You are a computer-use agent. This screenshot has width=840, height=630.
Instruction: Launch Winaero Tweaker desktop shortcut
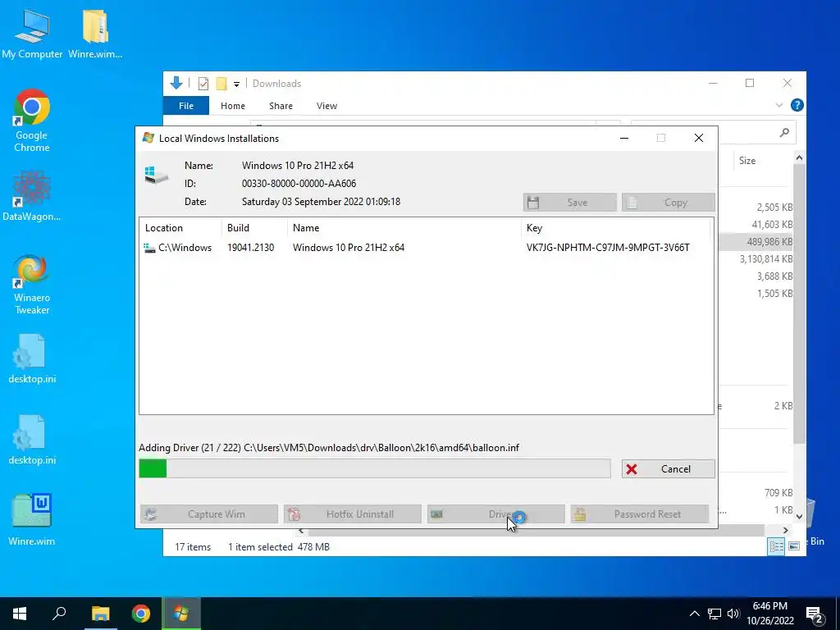tap(32, 284)
